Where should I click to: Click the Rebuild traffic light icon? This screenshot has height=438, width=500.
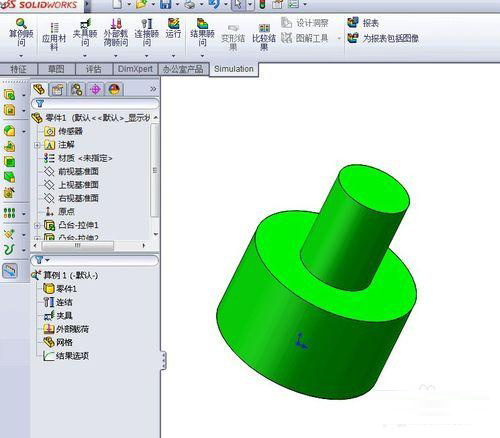[x=263, y=4]
